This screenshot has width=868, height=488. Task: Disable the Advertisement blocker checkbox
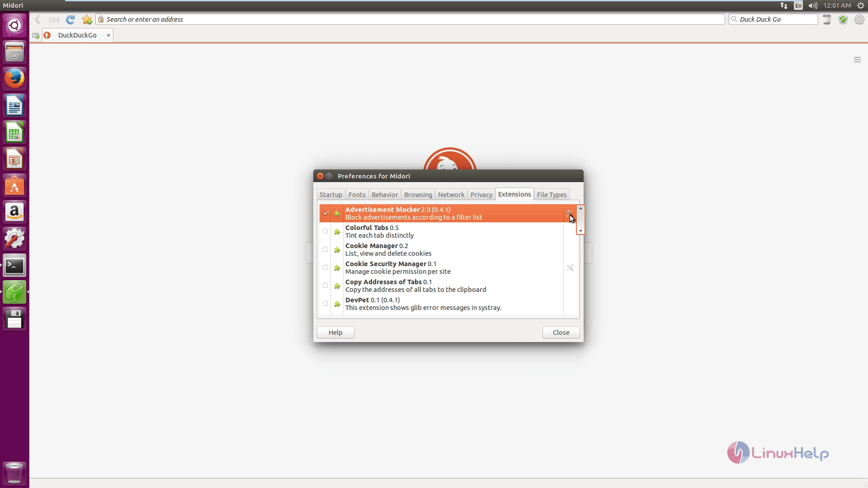325,213
